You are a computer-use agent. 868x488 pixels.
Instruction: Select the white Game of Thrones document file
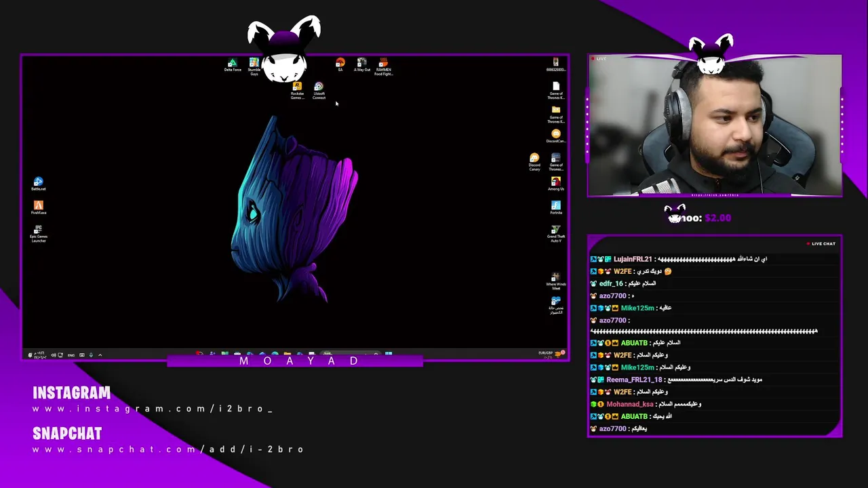[556, 91]
